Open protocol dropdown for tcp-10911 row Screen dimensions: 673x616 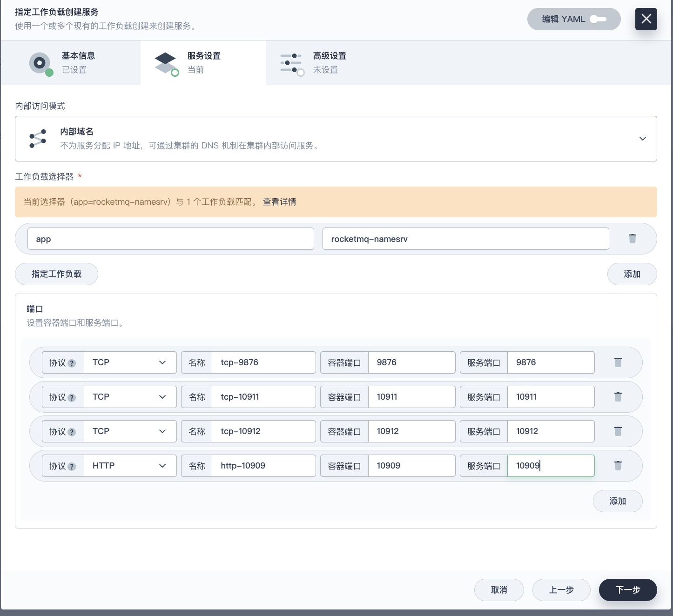coord(130,397)
